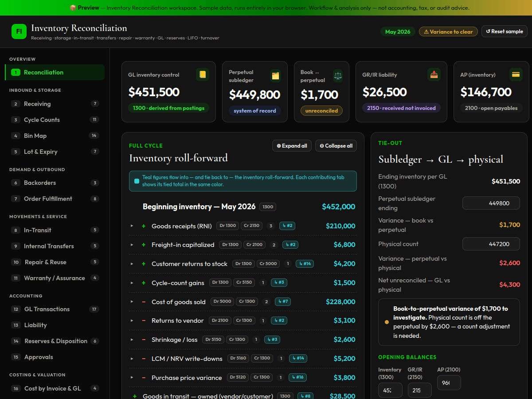Open tab link #14 on Customer returns row

[304, 264]
